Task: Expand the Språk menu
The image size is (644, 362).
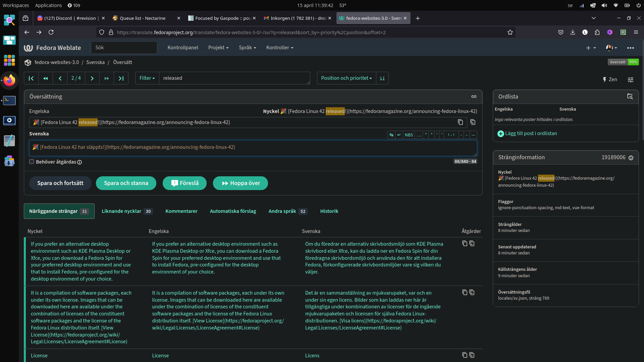Action: (x=248, y=48)
